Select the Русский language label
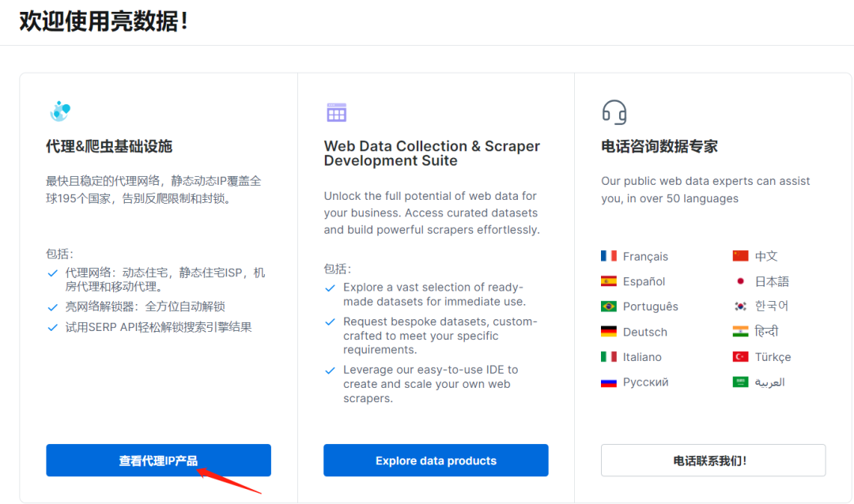 pos(645,382)
